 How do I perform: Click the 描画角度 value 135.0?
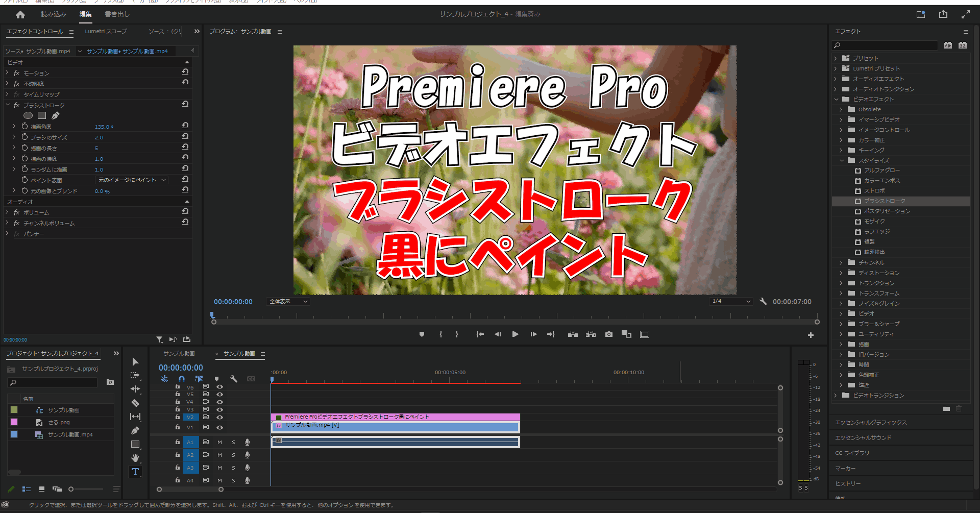(x=104, y=127)
